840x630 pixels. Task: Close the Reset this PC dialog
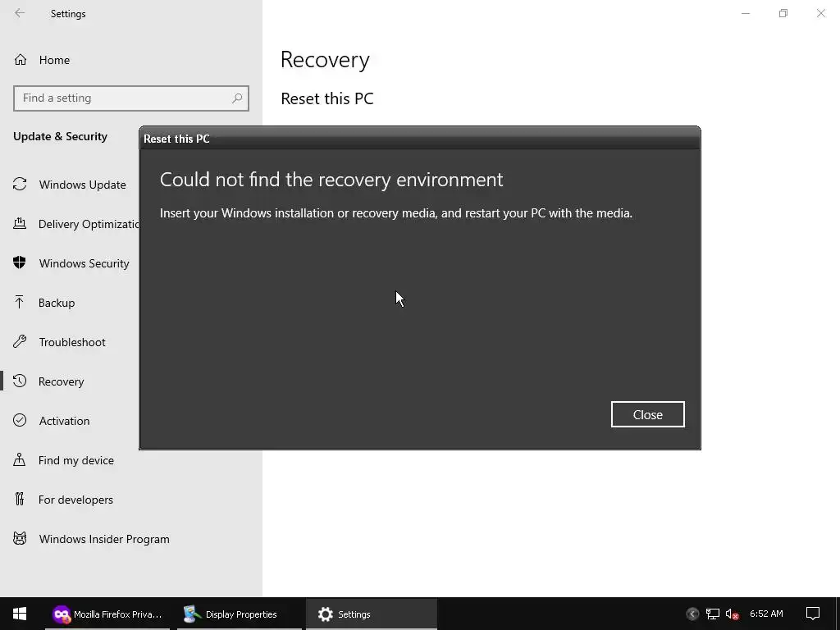648,414
